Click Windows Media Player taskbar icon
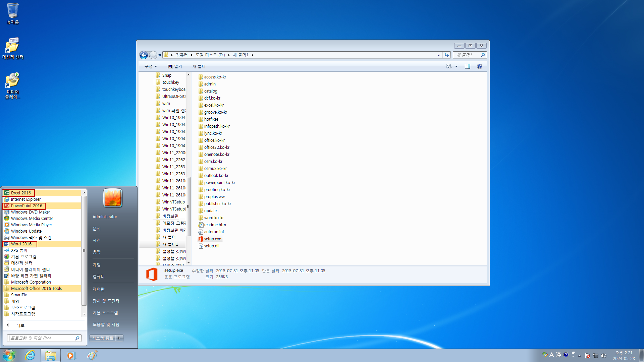The width and height of the screenshot is (644, 362). point(71,355)
